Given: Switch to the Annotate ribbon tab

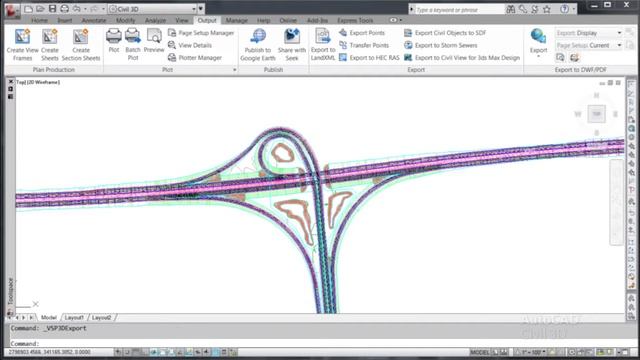Looking at the screenshot, I should pos(94,20).
